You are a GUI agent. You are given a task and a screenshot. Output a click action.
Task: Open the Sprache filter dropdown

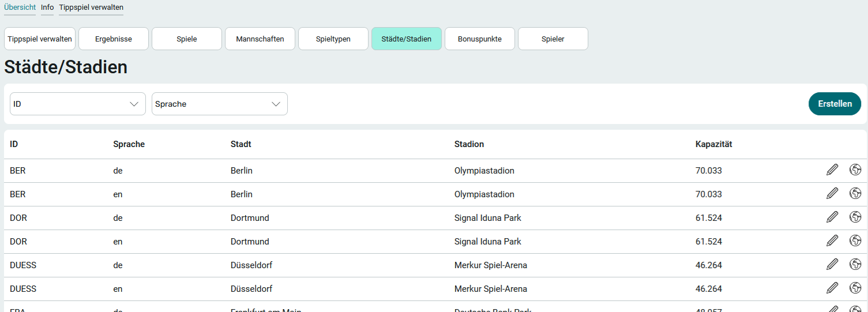pyautogui.click(x=220, y=104)
